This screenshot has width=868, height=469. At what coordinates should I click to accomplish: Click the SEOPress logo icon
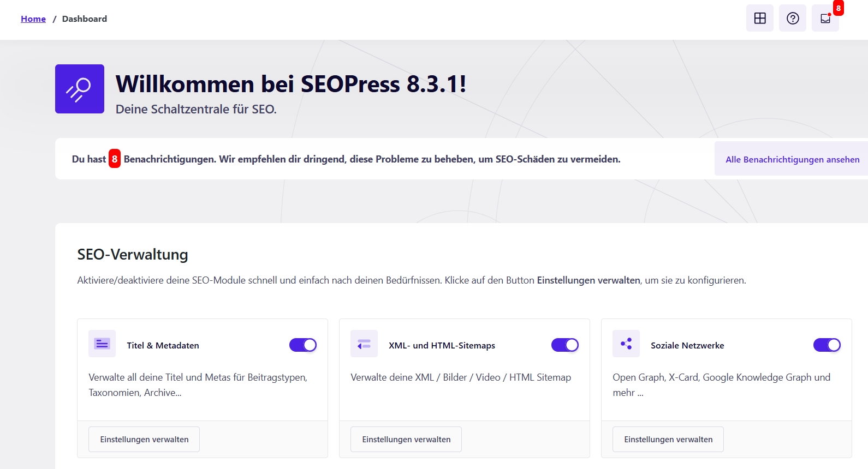80,89
